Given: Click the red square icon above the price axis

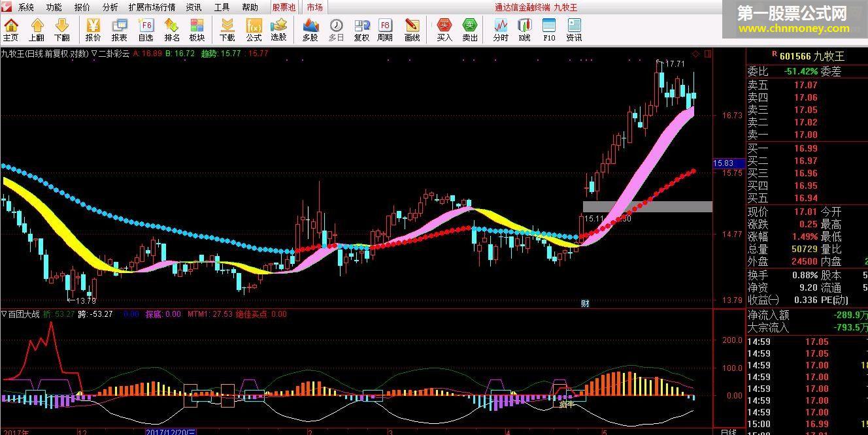Looking at the screenshot, I should point(709,54).
